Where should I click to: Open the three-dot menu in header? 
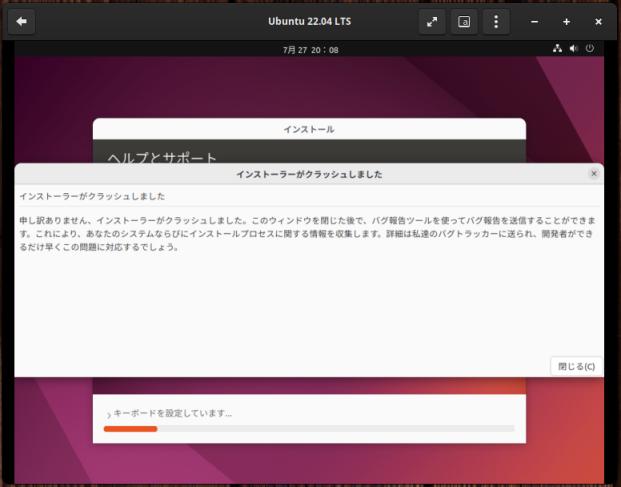496,22
